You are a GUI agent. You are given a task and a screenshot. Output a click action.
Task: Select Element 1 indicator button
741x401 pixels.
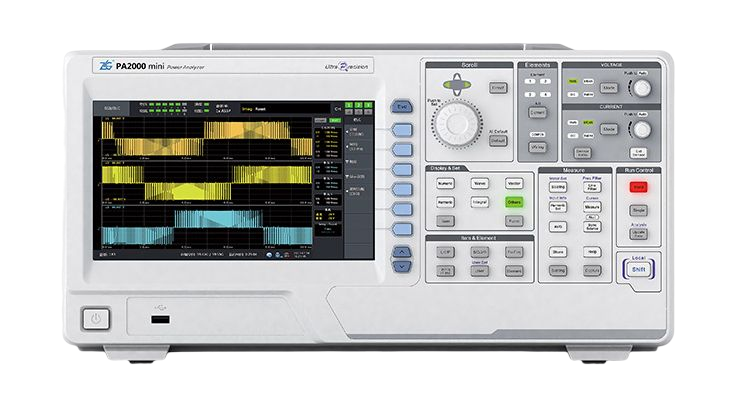[x=528, y=81]
